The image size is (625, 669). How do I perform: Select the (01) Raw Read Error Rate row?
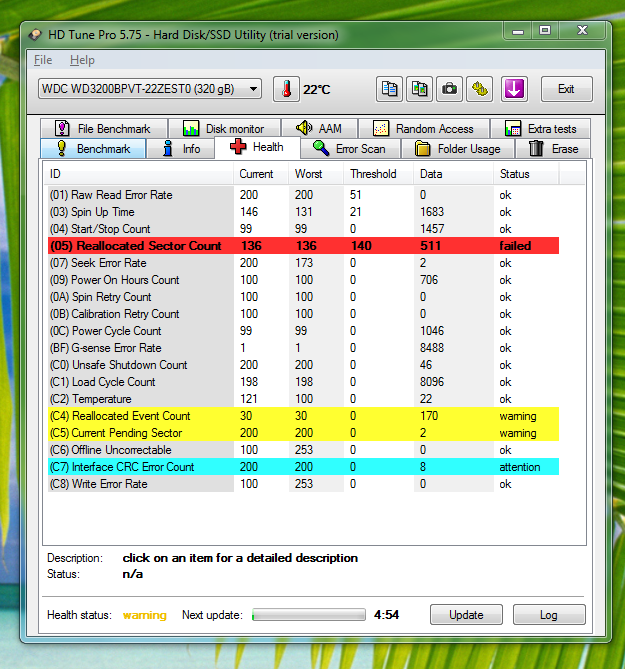(x=303, y=195)
